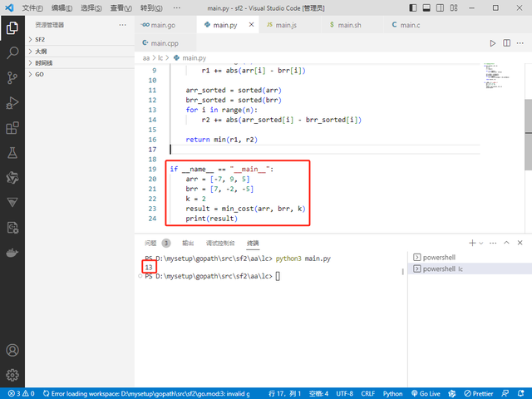
Task: Open the 查看(V) menu
Action: [x=121, y=7]
